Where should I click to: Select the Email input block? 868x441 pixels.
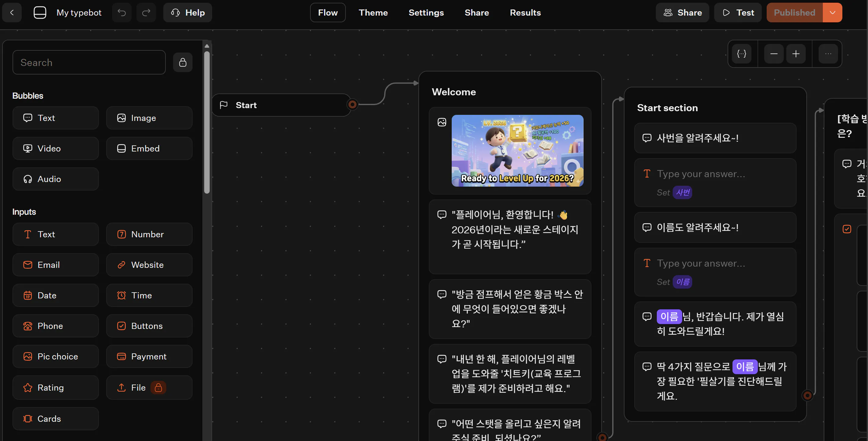pyautogui.click(x=56, y=265)
